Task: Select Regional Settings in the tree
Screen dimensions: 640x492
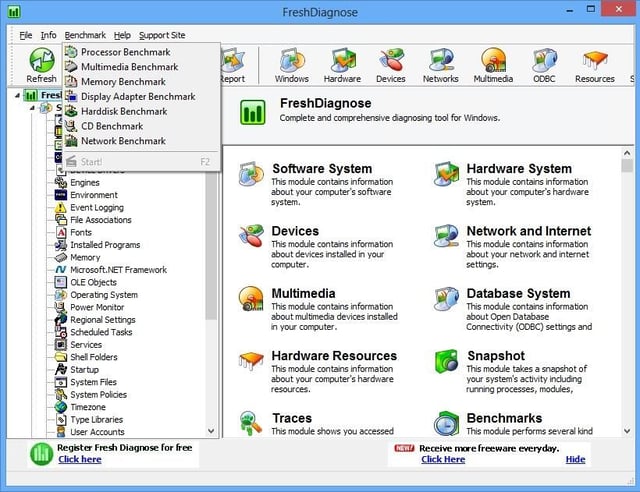Action: coord(103,320)
